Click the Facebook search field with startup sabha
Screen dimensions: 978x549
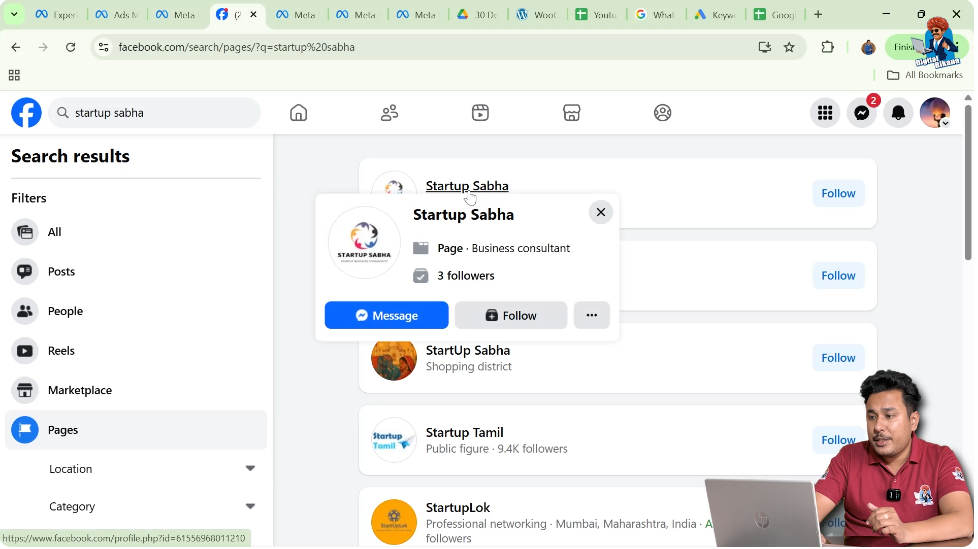(x=154, y=113)
